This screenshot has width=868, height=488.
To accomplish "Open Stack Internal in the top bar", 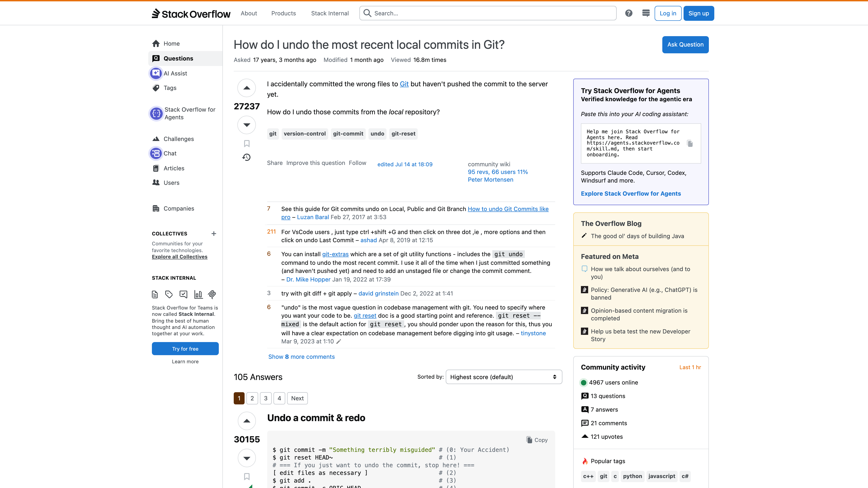I will point(330,13).
